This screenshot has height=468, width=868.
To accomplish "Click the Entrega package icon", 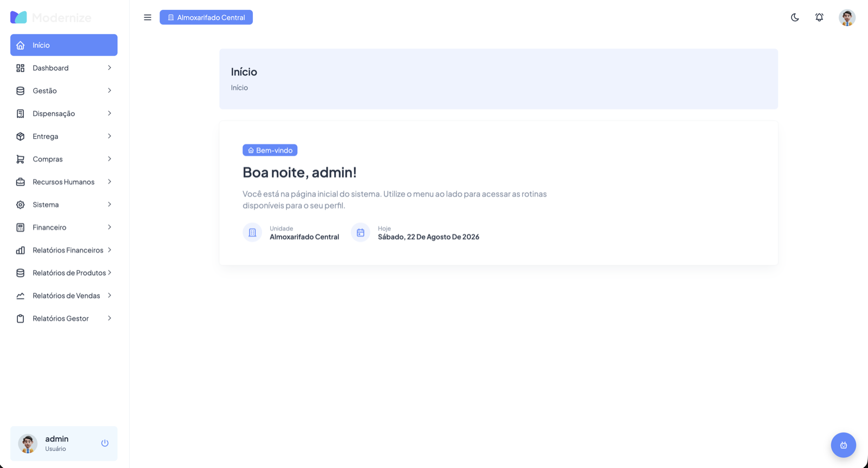I will pos(21,136).
